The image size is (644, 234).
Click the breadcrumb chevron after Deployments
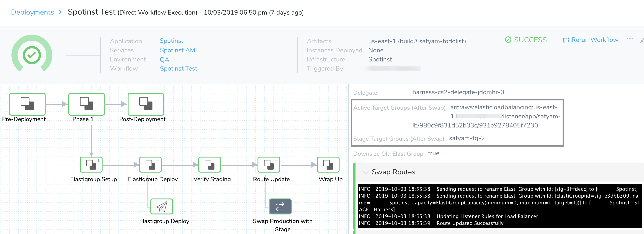point(60,12)
